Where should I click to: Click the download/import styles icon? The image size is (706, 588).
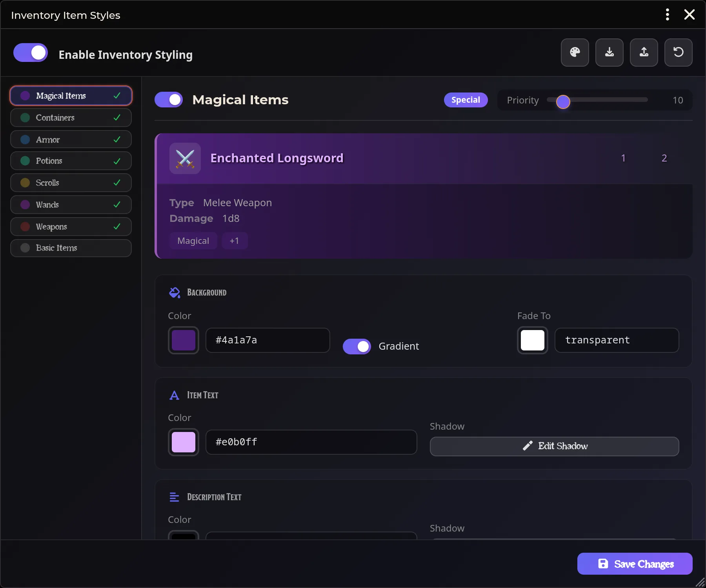point(609,53)
